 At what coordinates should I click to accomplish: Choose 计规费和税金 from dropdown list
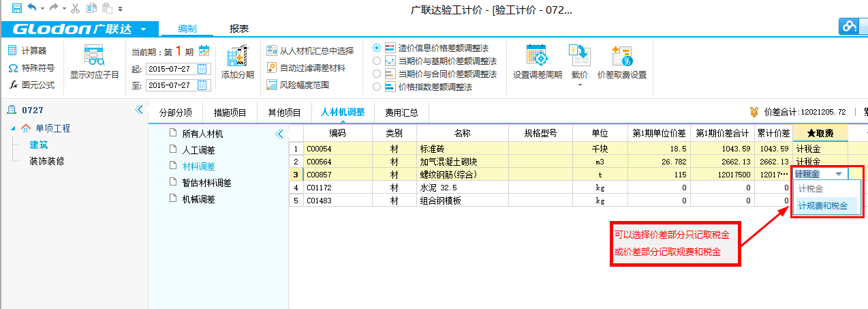pyautogui.click(x=823, y=205)
